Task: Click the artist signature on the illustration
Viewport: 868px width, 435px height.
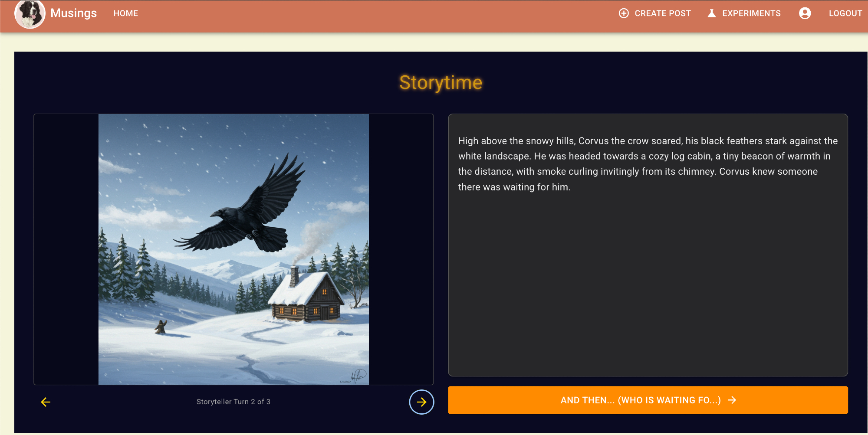Action: click(358, 376)
